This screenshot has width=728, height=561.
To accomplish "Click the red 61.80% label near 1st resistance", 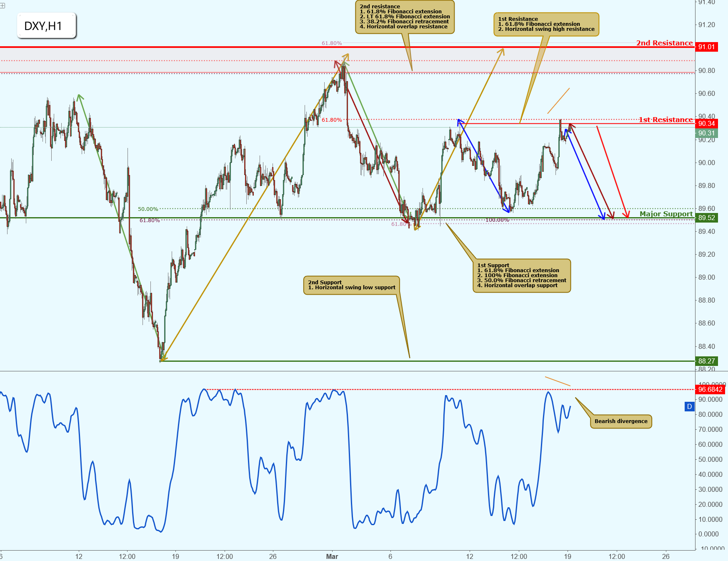I will pyautogui.click(x=332, y=120).
